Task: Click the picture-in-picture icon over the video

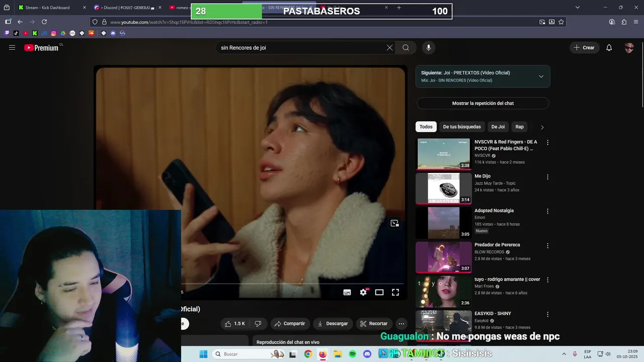Action: point(394,223)
